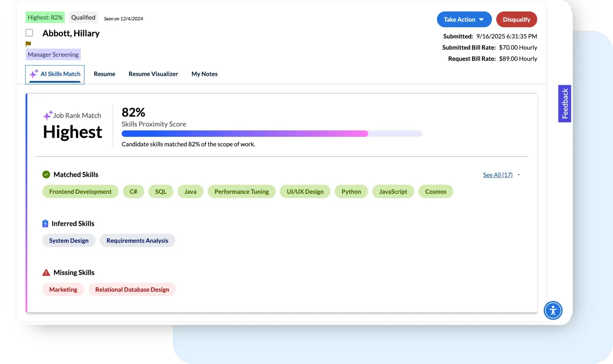This screenshot has height=364, width=613.
Task: Click the gold flag icon under candidate name
Action: pos(28,44)
